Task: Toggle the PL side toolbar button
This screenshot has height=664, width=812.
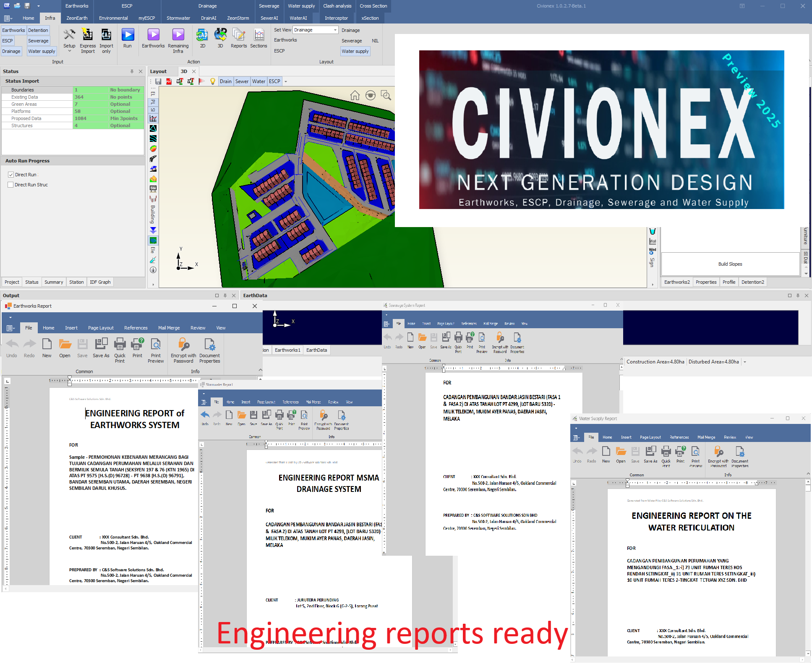Action: [153, 102]
